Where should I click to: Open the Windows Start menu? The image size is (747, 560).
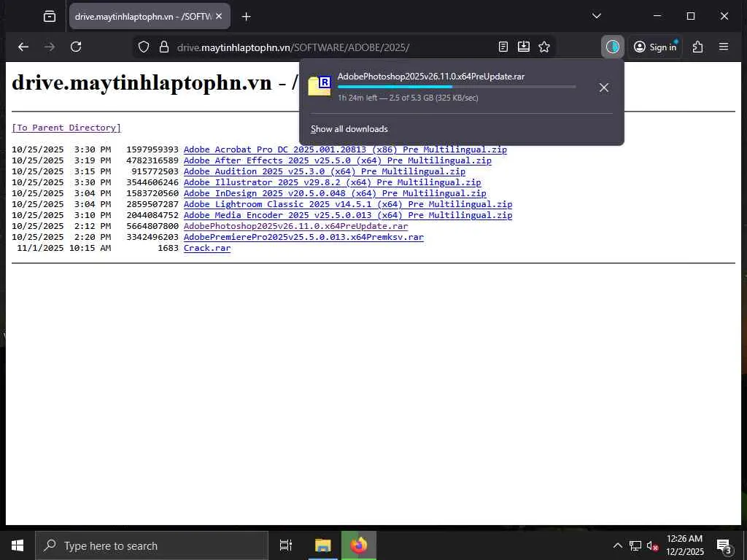pyautogui.click(x=18, y=545)
